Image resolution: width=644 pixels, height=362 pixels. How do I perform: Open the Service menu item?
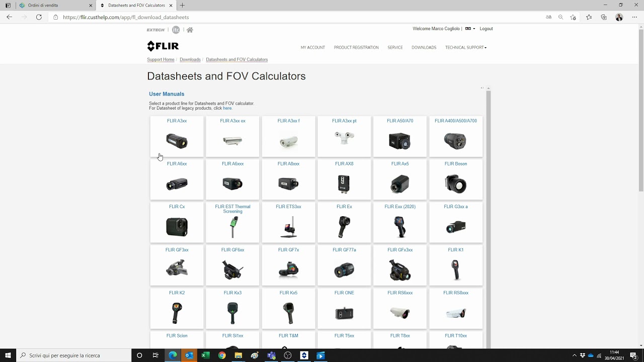(x=395, y=48)
